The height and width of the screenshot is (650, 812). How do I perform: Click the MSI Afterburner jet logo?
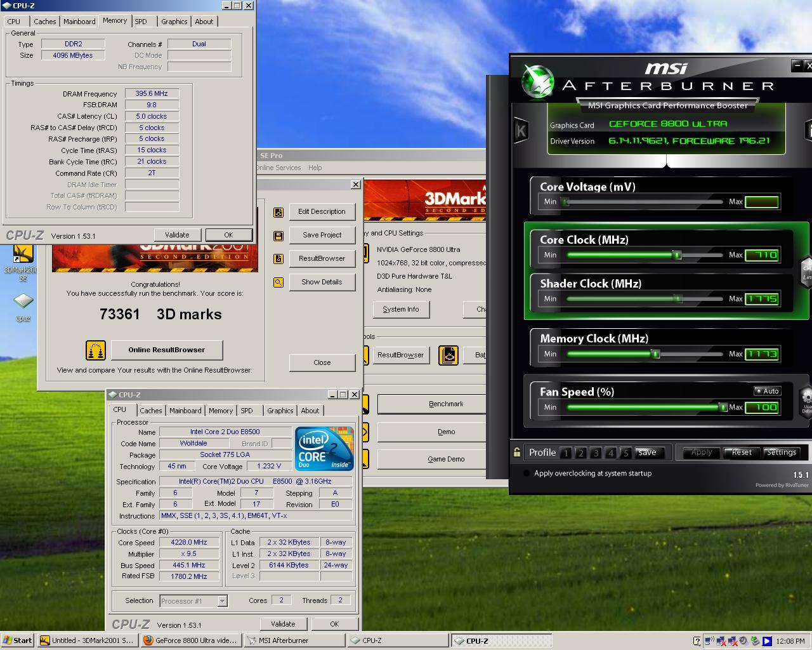click(537, 82)
